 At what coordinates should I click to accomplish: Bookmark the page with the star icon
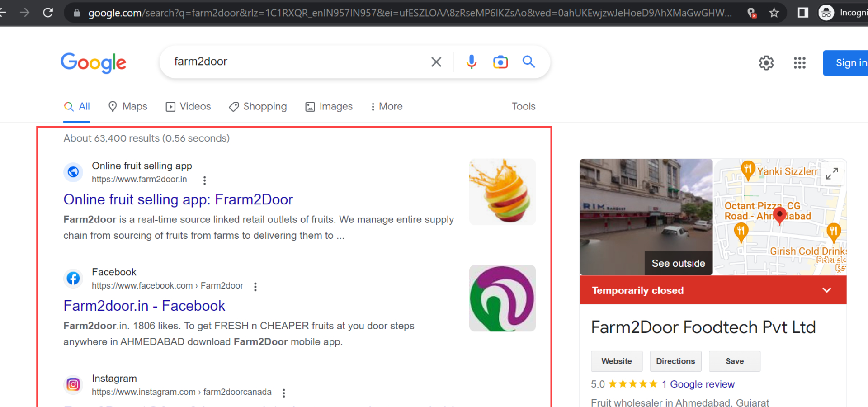(774, 13)
